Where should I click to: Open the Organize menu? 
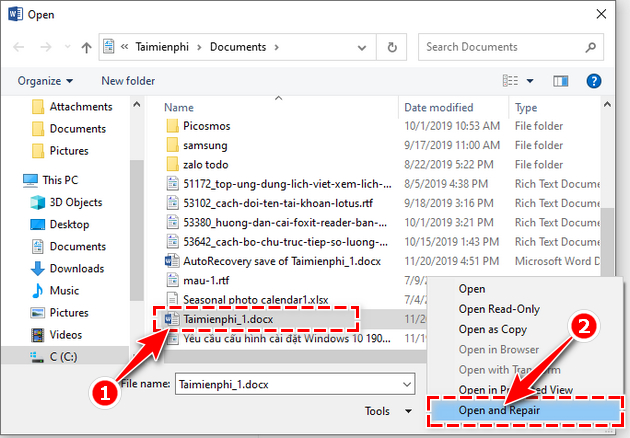click(45, 81)
